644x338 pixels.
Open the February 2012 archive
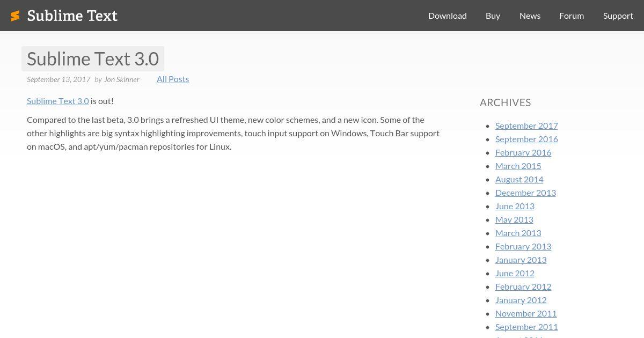[523, 286]
